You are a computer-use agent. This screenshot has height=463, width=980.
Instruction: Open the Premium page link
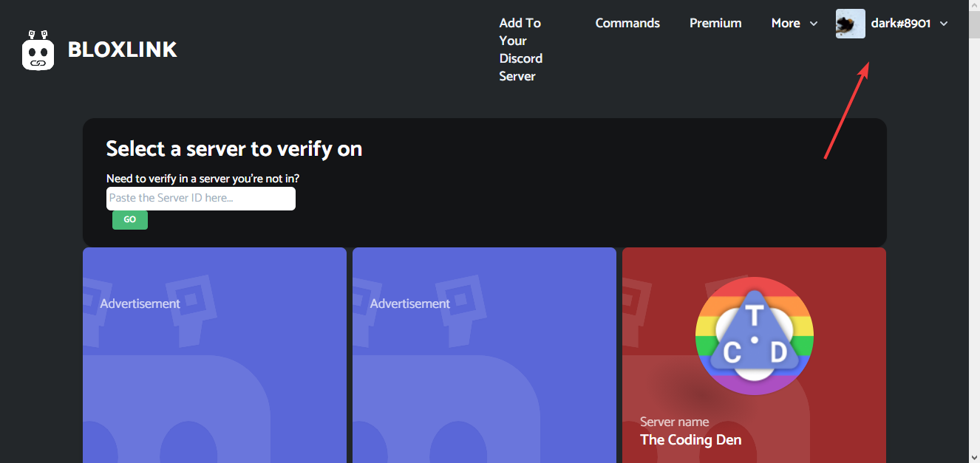click(x=715, y=23)
